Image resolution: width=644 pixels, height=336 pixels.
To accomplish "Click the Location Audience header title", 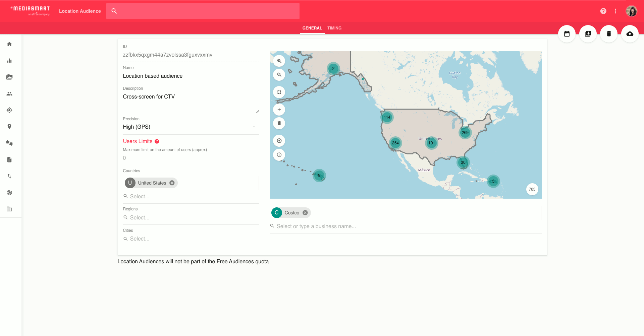I will [80, 11].
